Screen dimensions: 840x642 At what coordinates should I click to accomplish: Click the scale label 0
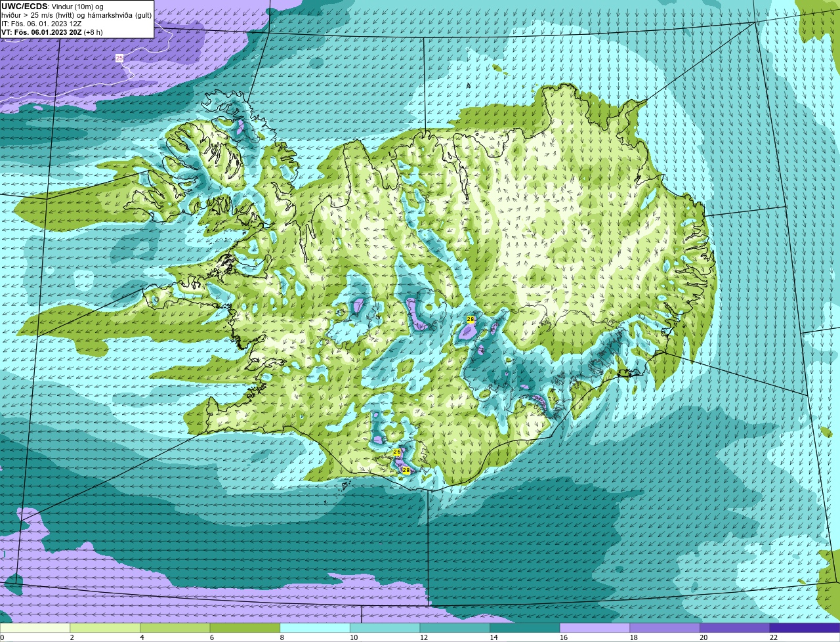click(x=2, y=637)
